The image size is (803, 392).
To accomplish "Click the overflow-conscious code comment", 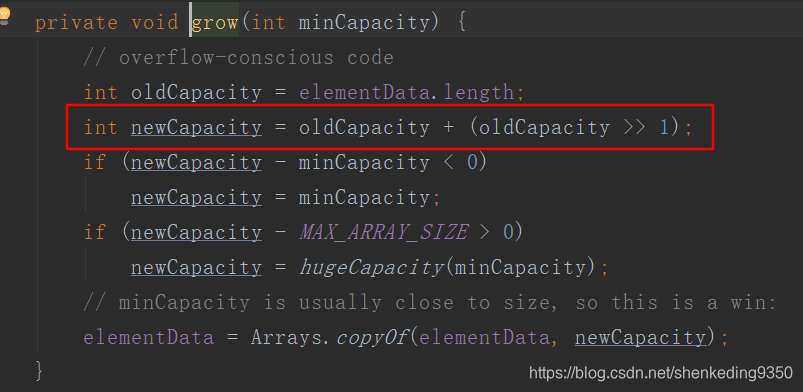I will click(239, 58).
